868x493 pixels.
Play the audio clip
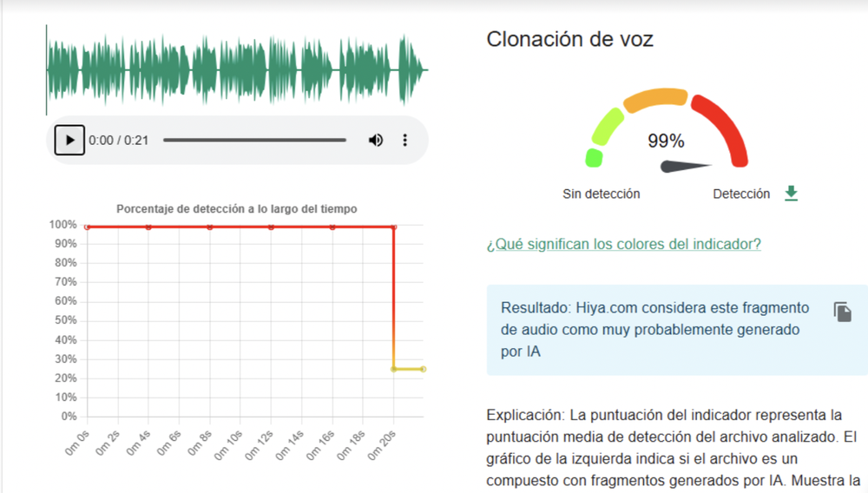[69, 140]
